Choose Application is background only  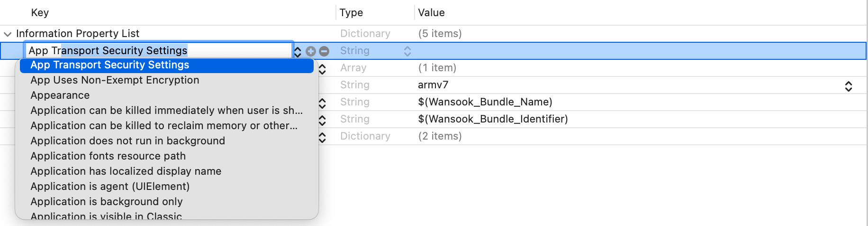107,202
